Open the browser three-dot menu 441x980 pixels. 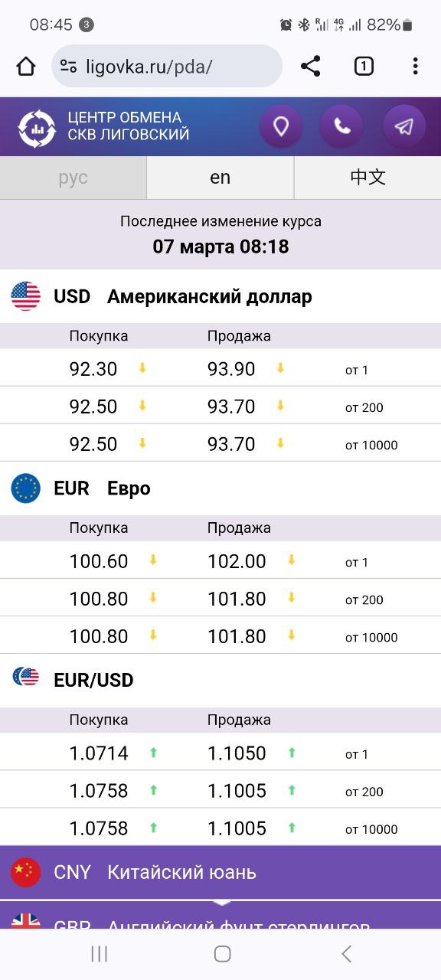pyautogui.click(x=415, y=67)
